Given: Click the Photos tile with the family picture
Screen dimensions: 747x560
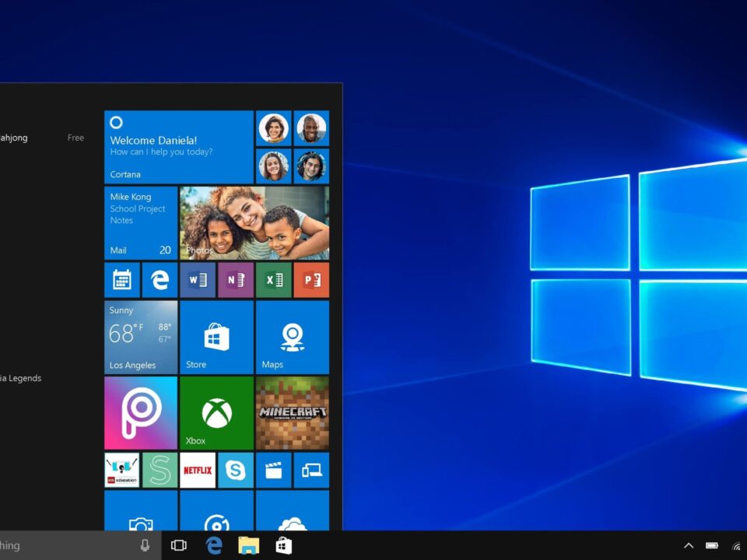Looking at the screenshot, I should point(254,223).
